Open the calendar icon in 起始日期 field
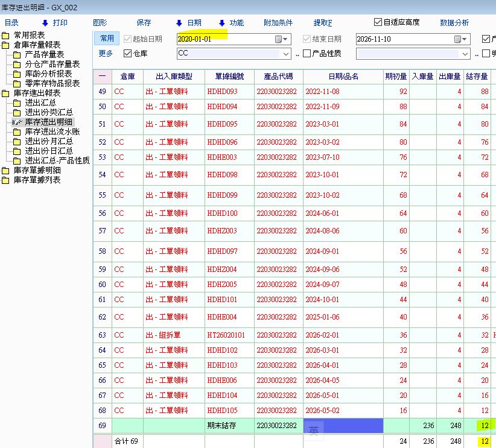Viewport: 496px width, 448px height. [279, 39]
